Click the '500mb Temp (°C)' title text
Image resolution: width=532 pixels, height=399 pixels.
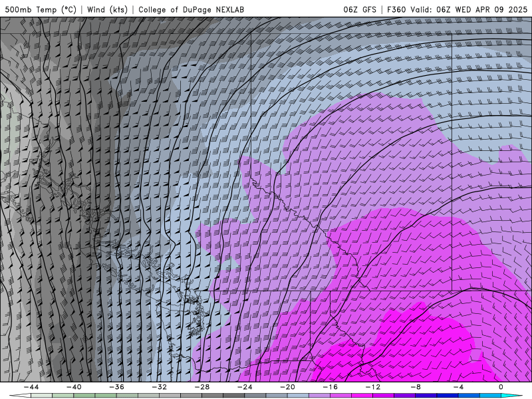(41, 9)
